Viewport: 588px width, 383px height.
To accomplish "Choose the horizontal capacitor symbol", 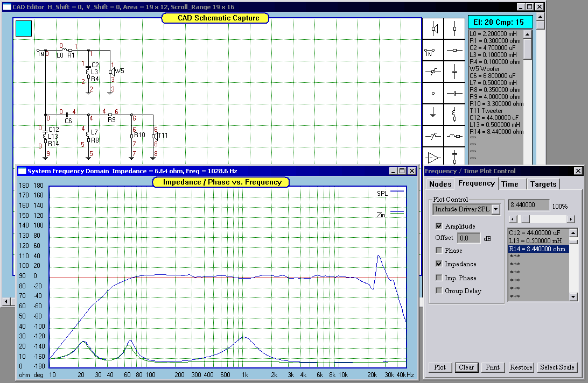I will pyautogui.click(x=455, y=93).
